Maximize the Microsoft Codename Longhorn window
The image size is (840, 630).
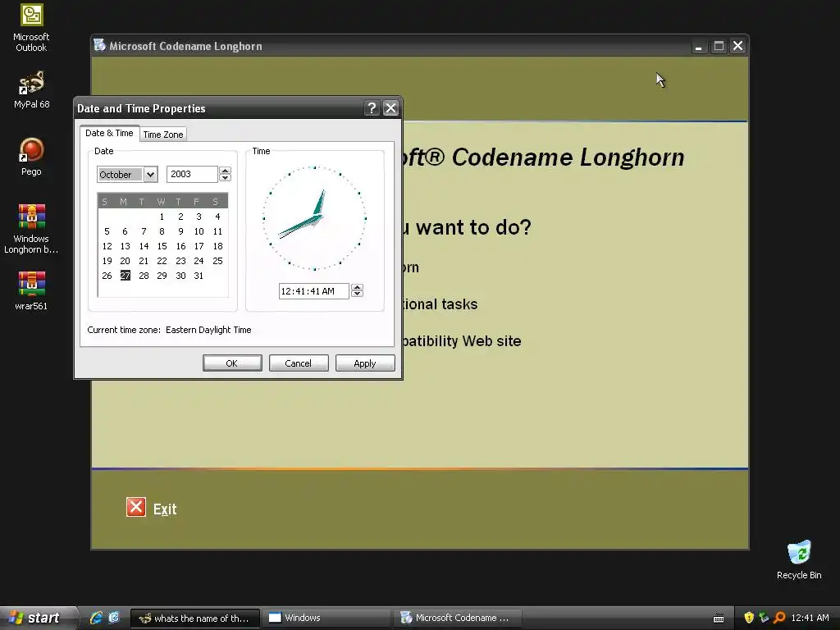pyautogui.click(x=719, y=46)
